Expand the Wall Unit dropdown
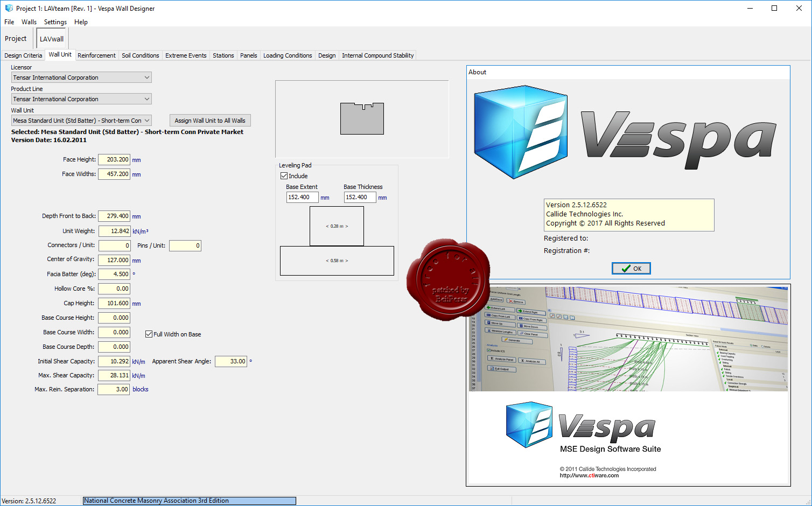The width and height of the screenshot is (812, 506). (81, 121)
